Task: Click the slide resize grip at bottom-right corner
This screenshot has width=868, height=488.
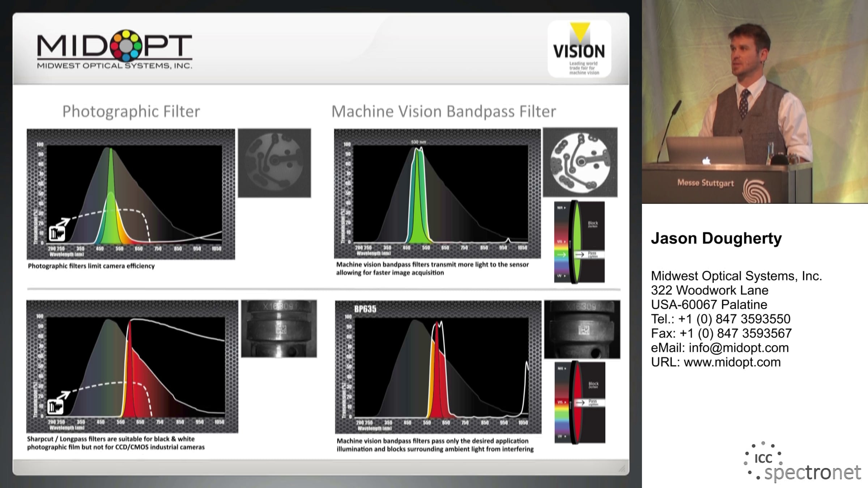Action: coord(622,468)
